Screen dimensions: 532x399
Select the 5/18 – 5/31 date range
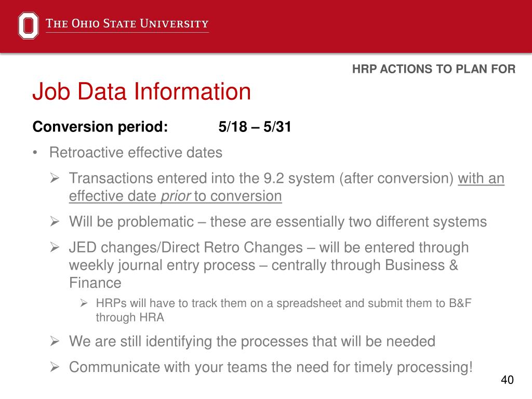255,127
